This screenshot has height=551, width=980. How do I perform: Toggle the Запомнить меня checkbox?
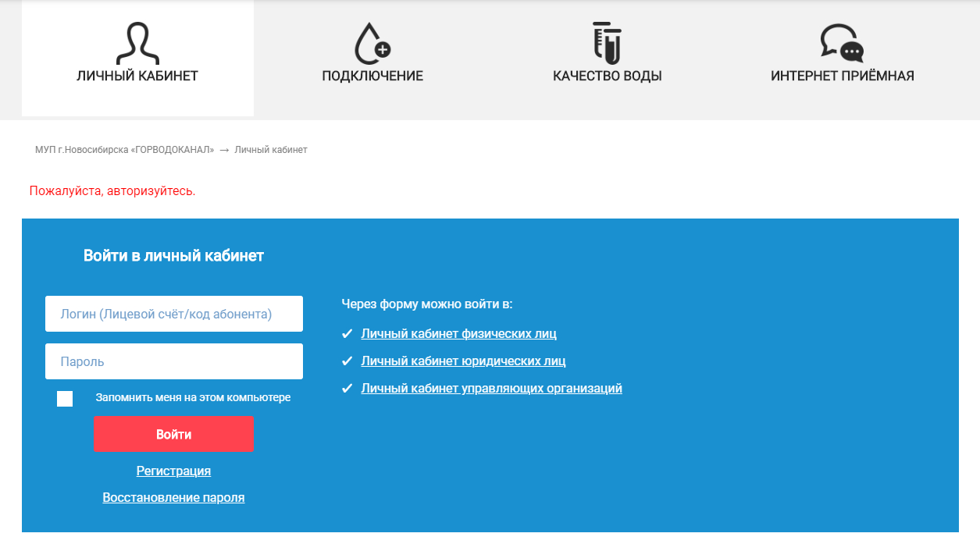[x=65, y=399]
